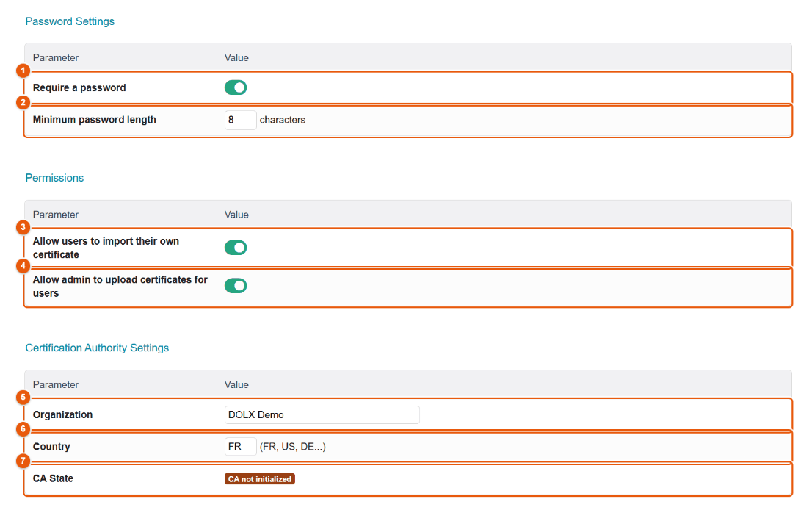Click the CA State label
The height and width of the screenshot is (510, 812).
point(53,478)
